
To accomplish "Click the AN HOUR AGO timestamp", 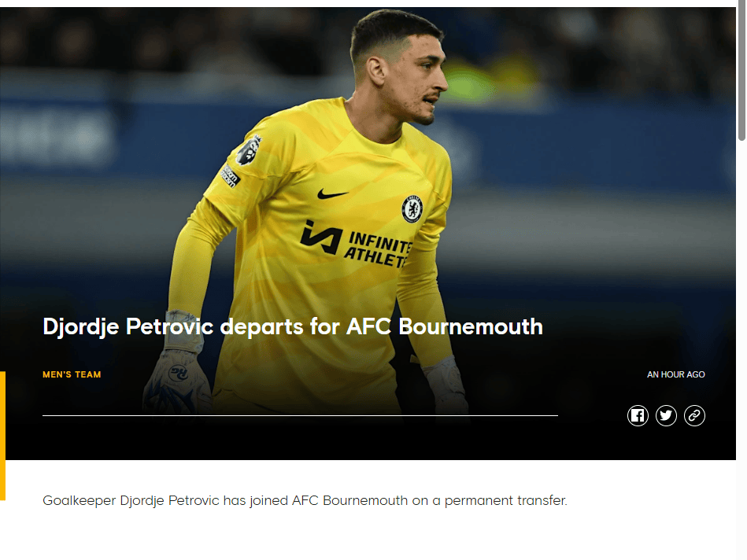I will [675, 374].
